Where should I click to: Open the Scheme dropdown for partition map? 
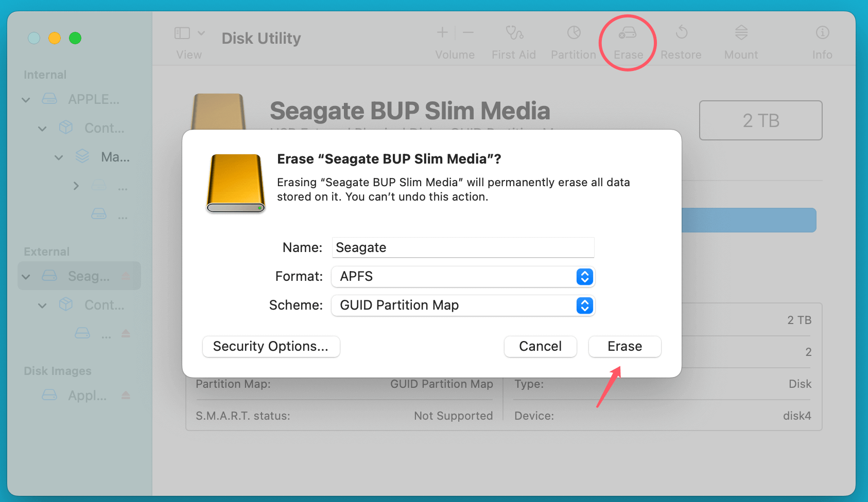point(584,306)
